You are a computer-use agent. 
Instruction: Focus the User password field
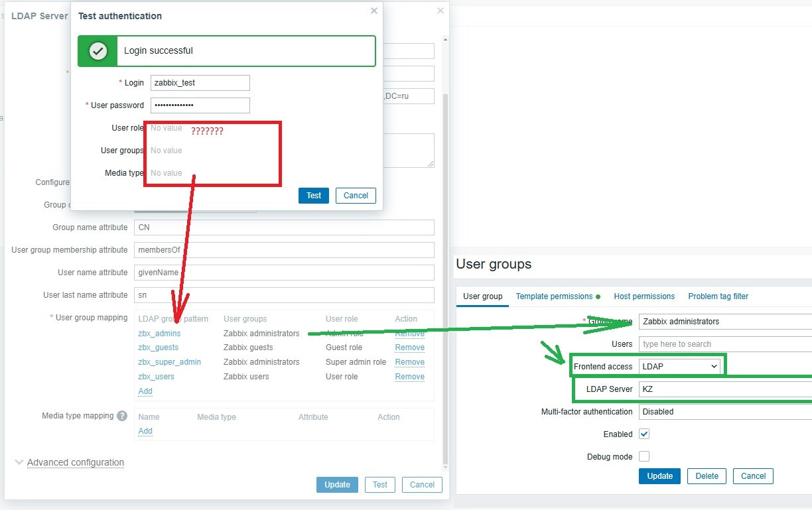pos(200,105)
